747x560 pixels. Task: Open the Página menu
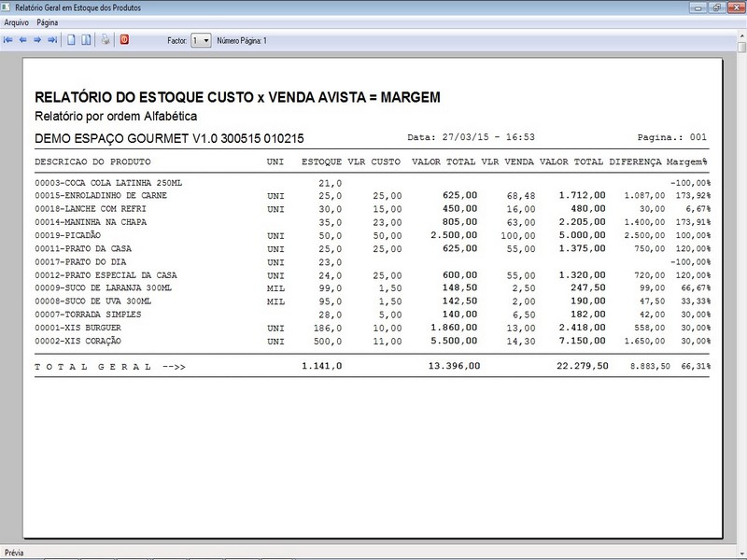(x=48, y=22)
